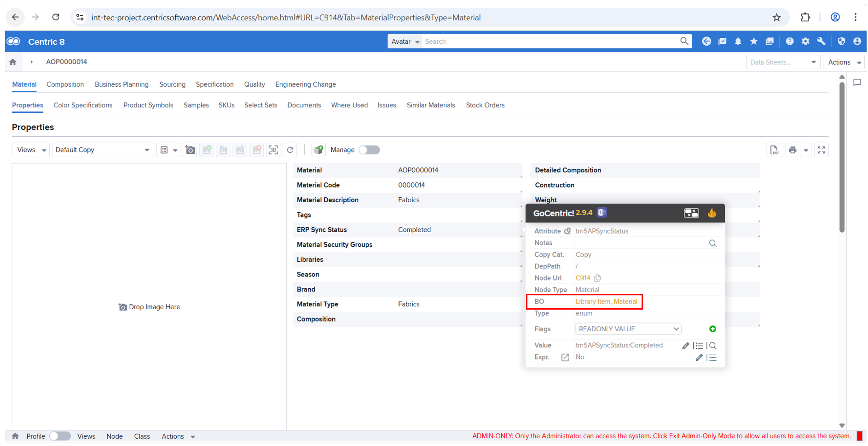The width and height of the screenshot is (868, 446).
Task: Switch to the Composition tab
Action: [65, 84]
